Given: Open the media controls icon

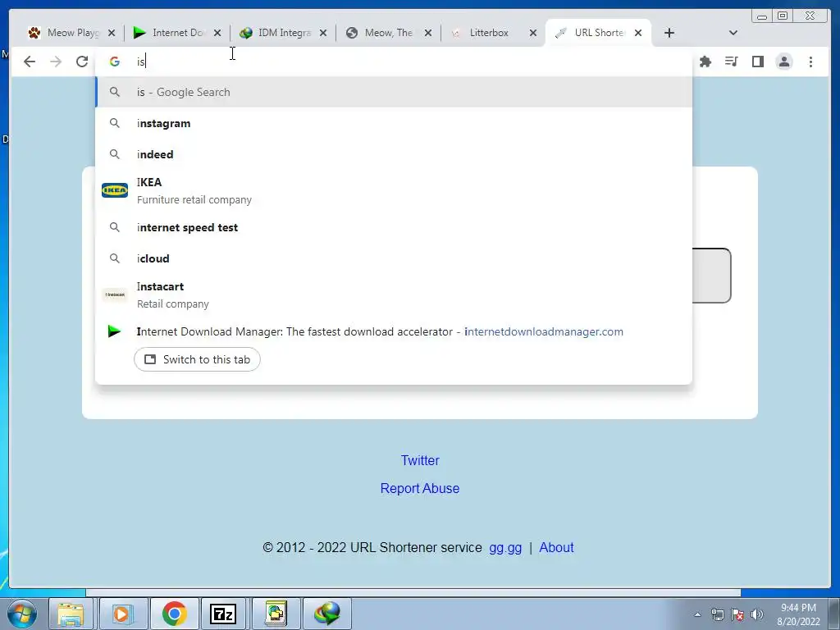Looking at the screenshot, I should point(731,62).
